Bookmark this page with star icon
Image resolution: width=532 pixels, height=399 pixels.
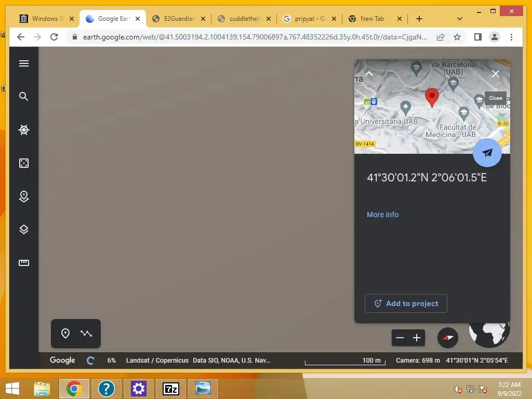click(x=457, y=37)
